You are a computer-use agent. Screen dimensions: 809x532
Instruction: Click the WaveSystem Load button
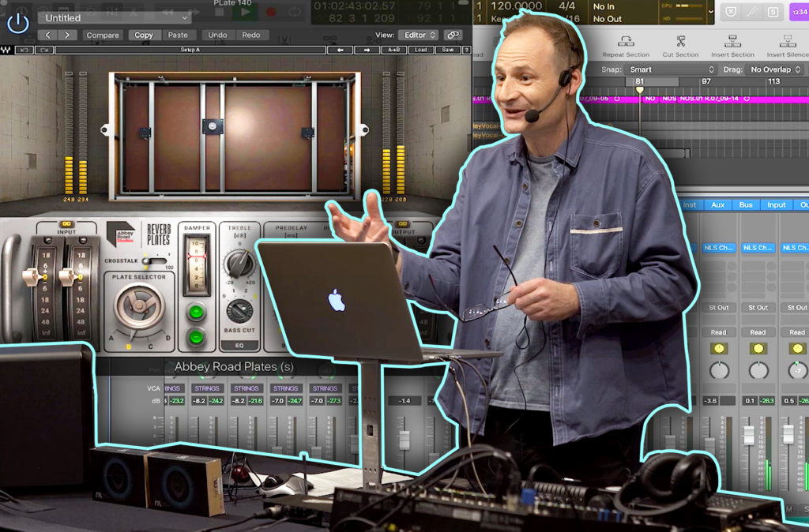coord(420,50)
